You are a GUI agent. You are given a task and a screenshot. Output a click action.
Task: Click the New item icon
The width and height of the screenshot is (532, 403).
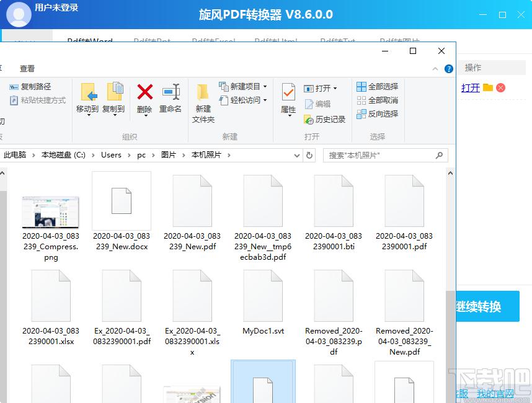point(224,87)
